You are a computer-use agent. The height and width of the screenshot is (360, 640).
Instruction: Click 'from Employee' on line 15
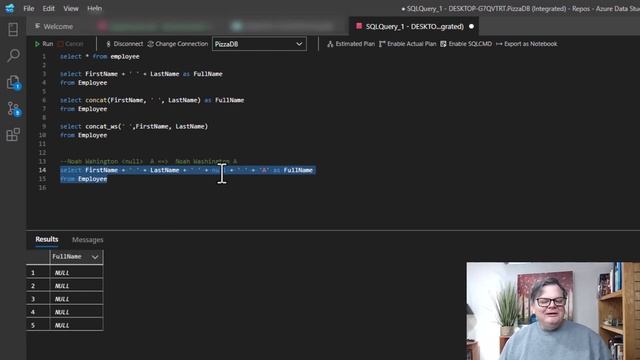point(83,179)
